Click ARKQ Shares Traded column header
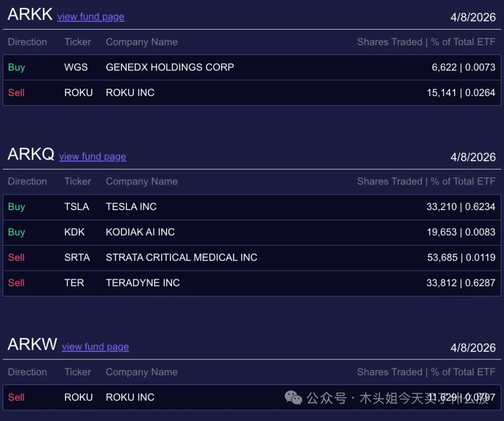Viewport: 504px width, 421px height. click(426, 181)
